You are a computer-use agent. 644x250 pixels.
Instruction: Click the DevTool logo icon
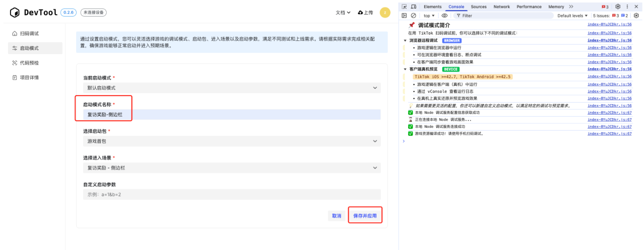(15, 12)
